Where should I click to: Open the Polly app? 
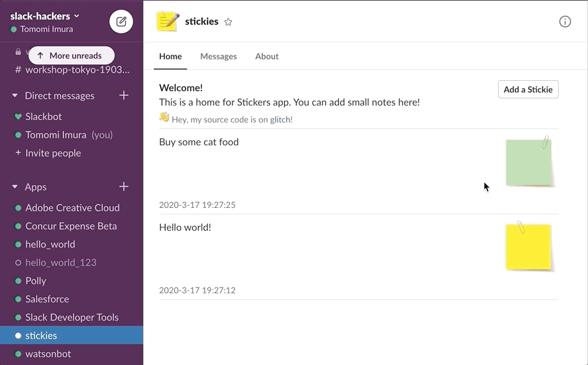point(36,281)
